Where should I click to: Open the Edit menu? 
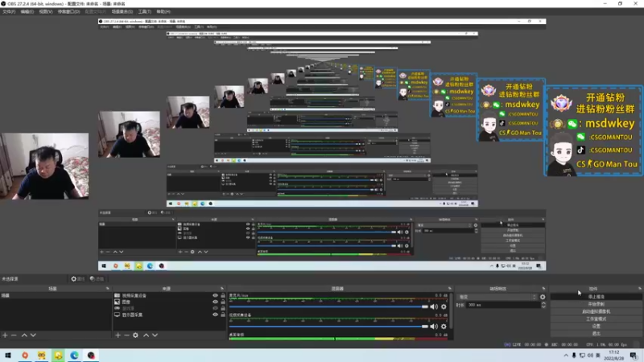coord(27,11)
